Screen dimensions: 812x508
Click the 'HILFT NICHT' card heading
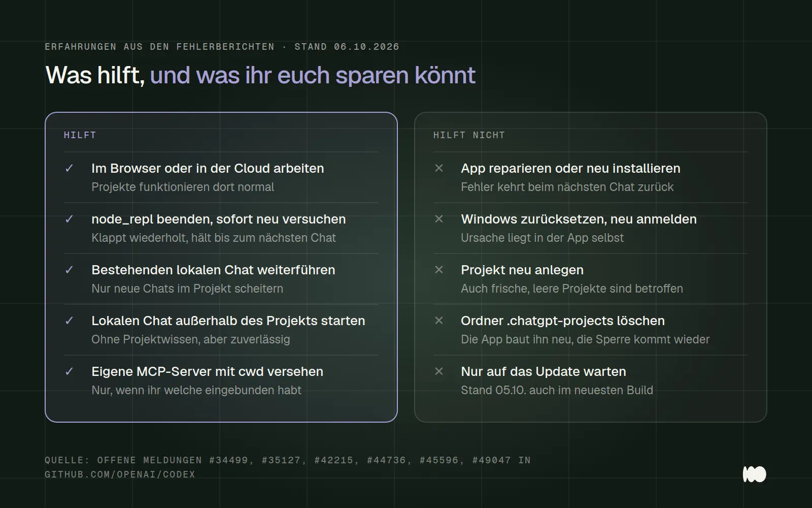[x=469, y=135]
